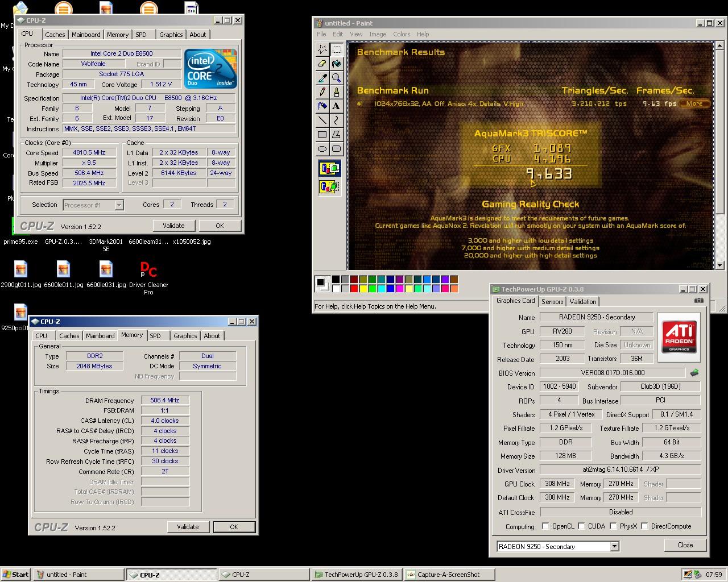
Task: Choose the Ellipse shape tool
Action: coord(322,149)
